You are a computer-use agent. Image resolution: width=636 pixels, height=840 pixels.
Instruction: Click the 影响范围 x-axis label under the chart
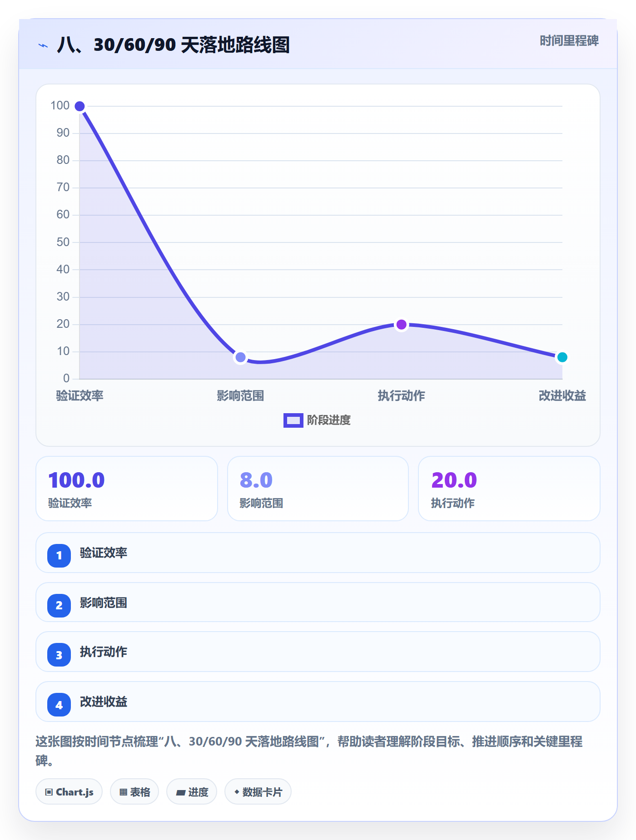pos(240,396)
